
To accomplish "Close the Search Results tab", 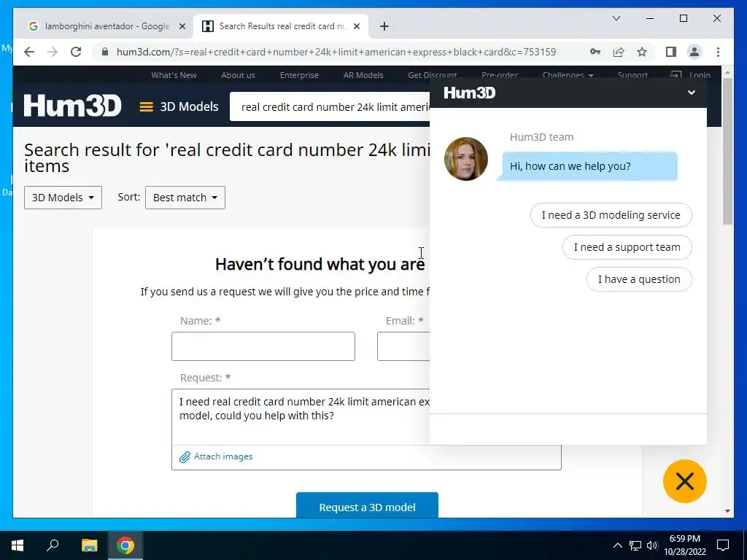I will 356,26.
